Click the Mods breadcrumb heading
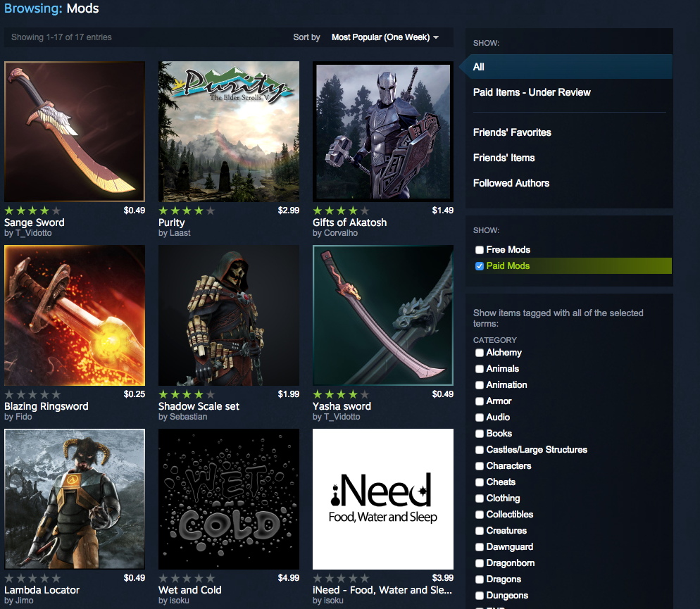Screen dimensions: 700x609 click(x=82, y=9)
